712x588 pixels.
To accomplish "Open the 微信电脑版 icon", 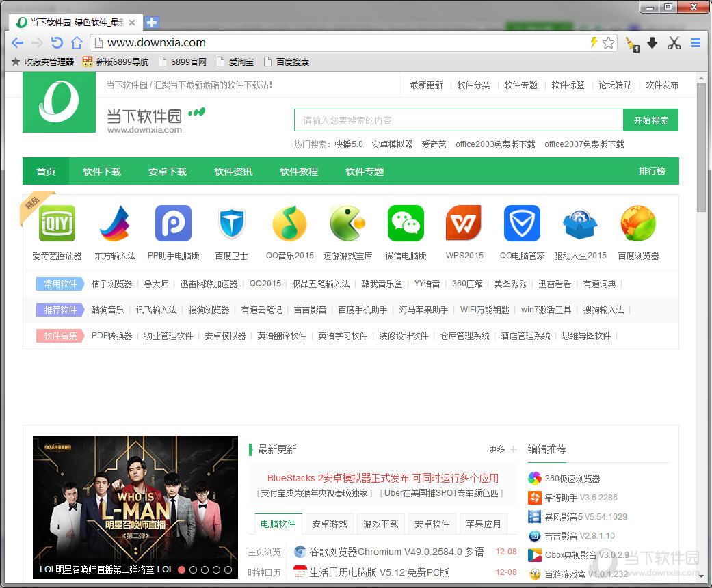I will coord(406,223).
